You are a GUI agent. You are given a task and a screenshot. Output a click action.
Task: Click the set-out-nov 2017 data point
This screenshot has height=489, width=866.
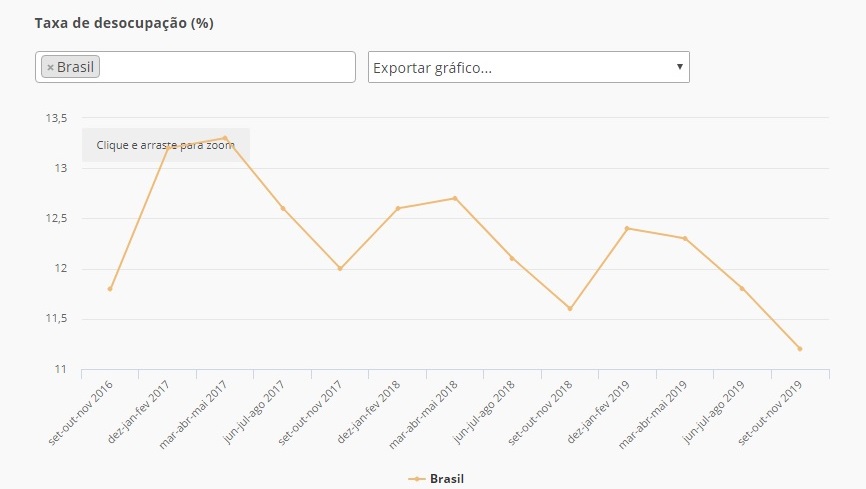[x=340, y=268]
